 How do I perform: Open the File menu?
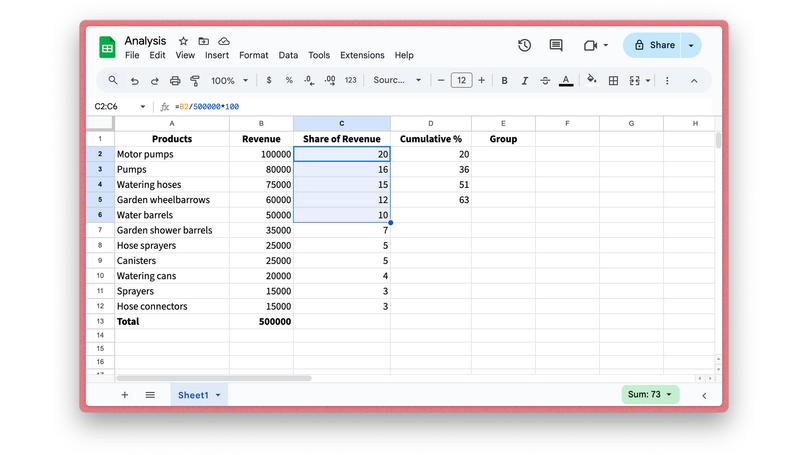coord(132,55)
